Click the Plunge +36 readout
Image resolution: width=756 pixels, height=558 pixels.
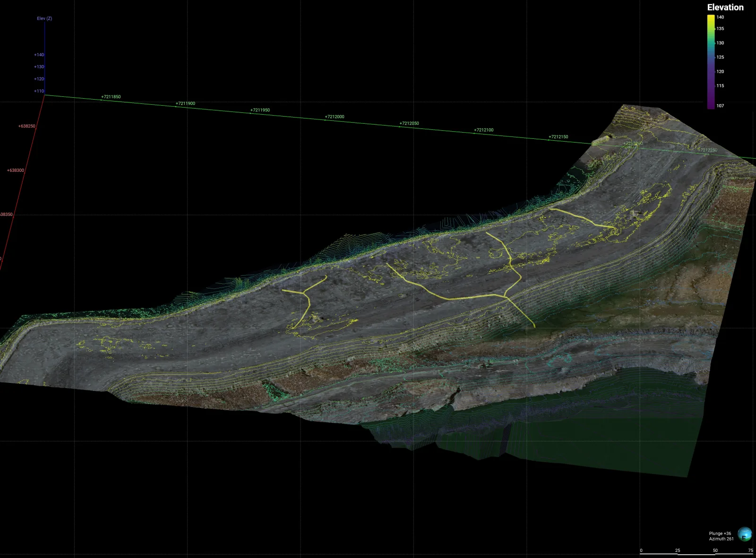click(x=720, y=533)
